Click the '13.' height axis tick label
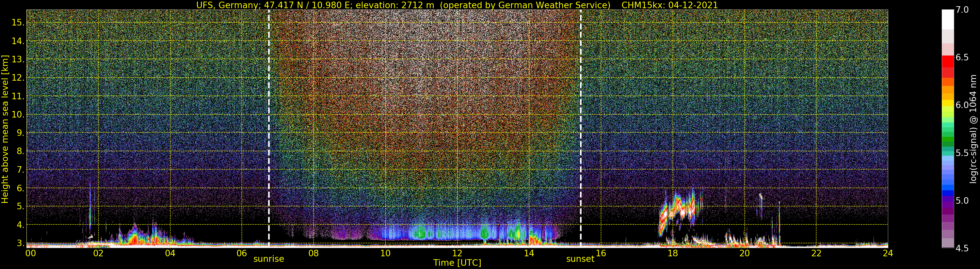Screen dimensions: 980x269 [18, 59]
